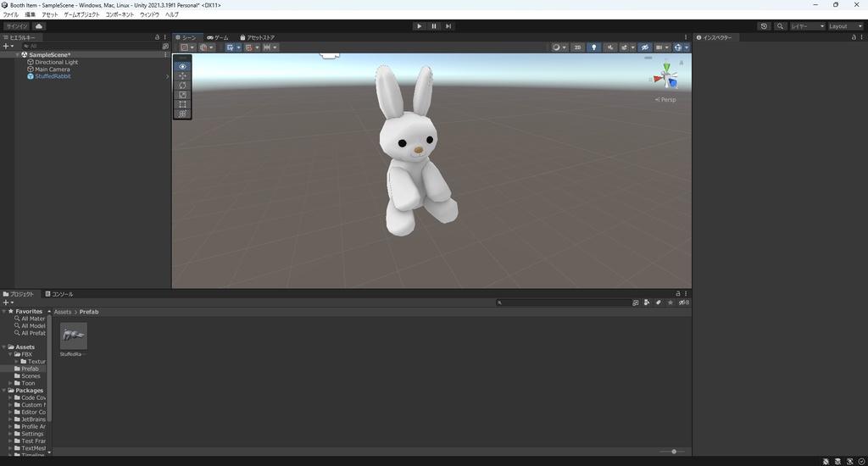Screen dimensions: 868x466
Task: Select the Scale tool in scene toolbar
Action: tap(182, 95)
